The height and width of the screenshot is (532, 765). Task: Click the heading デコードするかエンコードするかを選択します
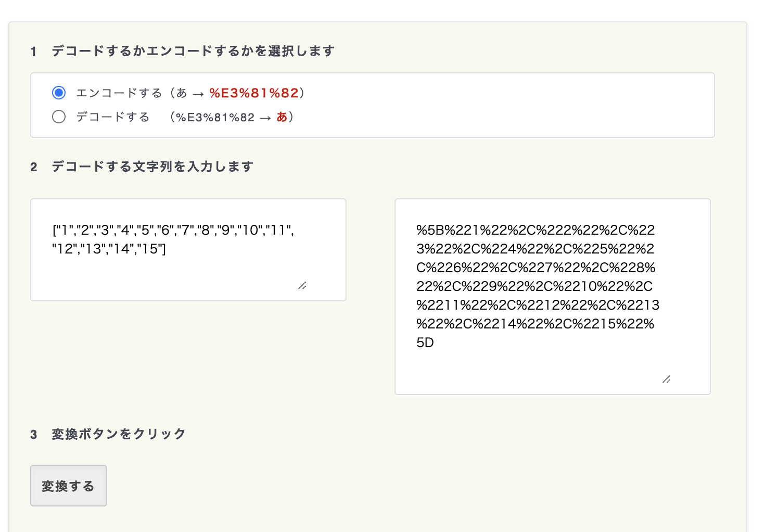(193, 51)
